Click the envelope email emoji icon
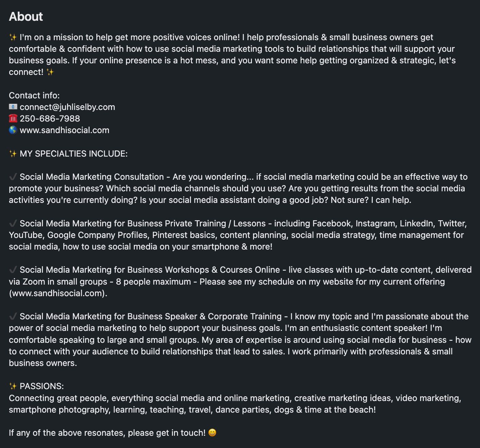This screenshot has height=448, width=480. pyautogui.click(x=13, y=107)
